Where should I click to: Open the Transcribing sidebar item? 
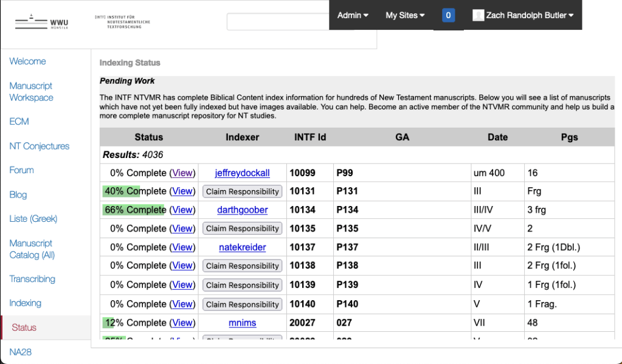[x=32, y=279]
